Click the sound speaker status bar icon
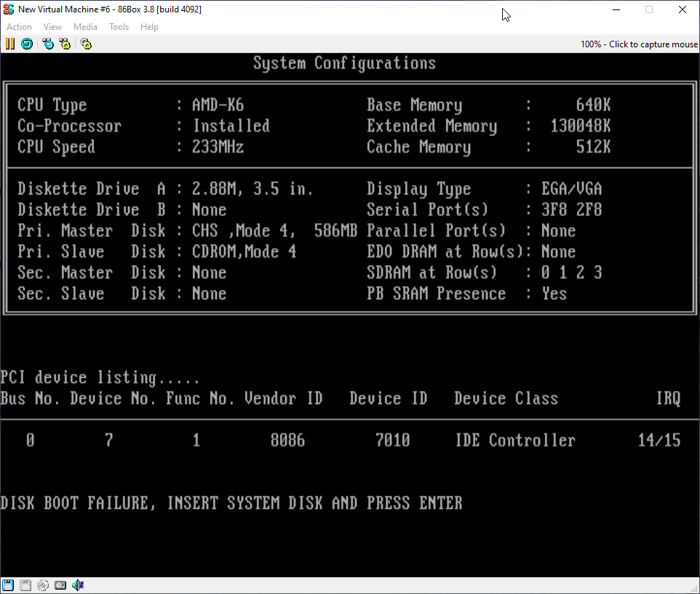 point(78,585)
